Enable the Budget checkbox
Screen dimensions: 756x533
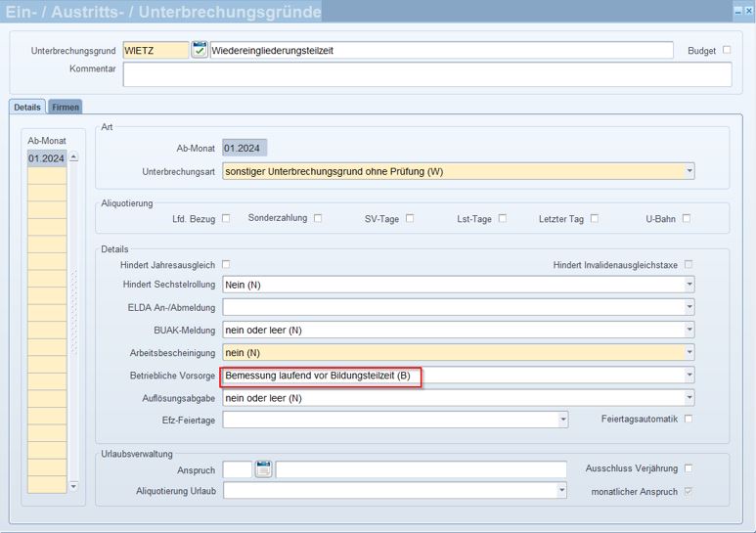click(x=727, y=50)
